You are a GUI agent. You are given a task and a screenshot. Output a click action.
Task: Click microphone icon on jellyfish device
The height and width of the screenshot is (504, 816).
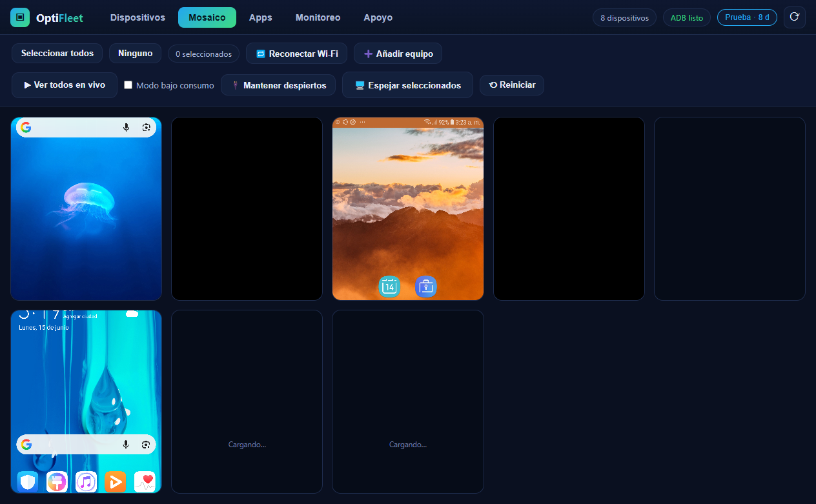pyautogui.click(x=127, y=127)
